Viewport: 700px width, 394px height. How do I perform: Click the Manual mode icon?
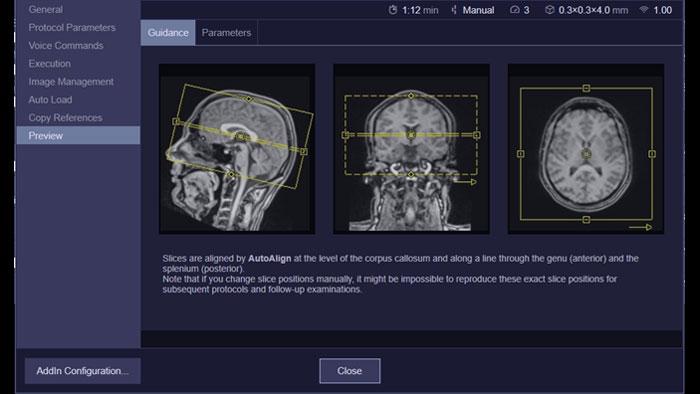coord(454,10)
